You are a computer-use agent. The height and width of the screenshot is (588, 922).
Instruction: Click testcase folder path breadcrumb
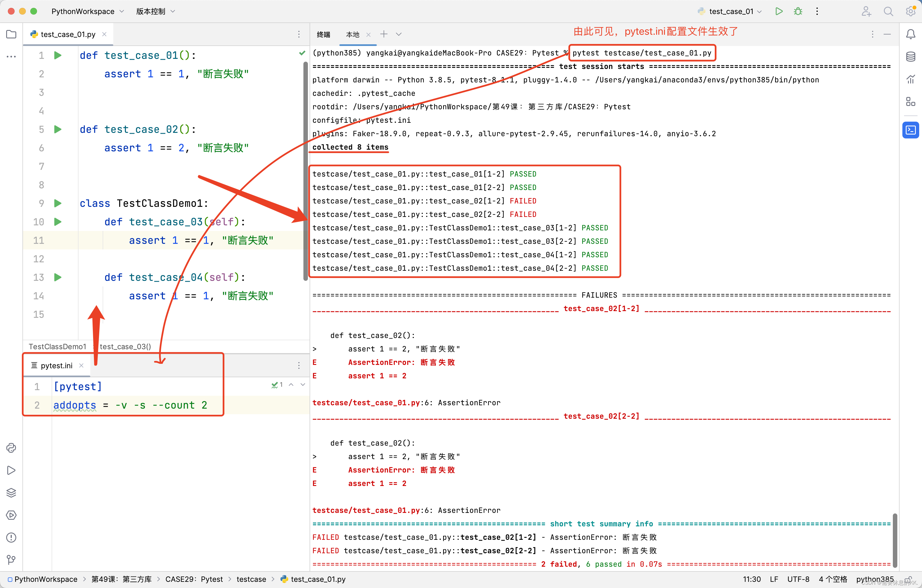[x=251, y=579]
